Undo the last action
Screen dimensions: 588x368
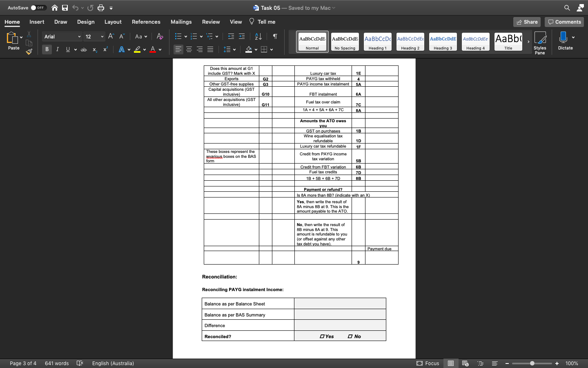(x=75, y=8)
